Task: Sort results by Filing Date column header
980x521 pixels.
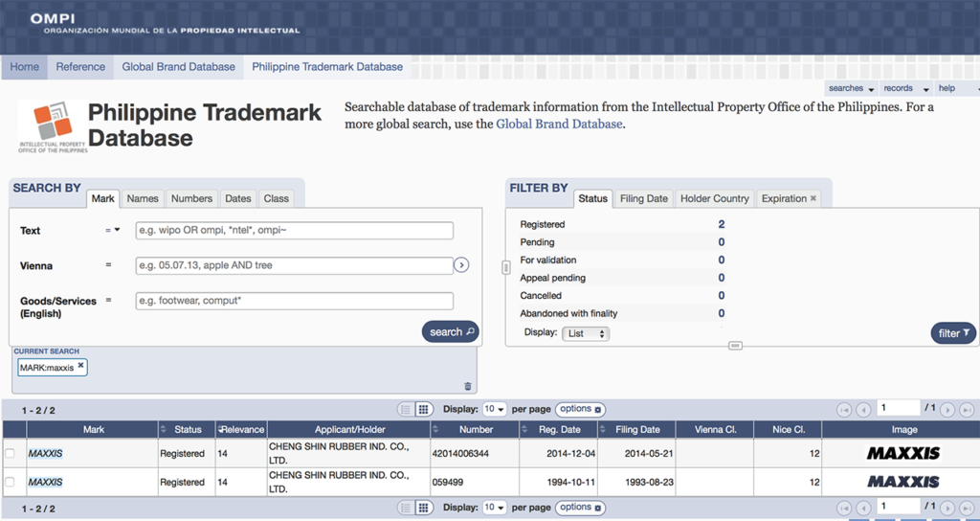Action: 637,430
